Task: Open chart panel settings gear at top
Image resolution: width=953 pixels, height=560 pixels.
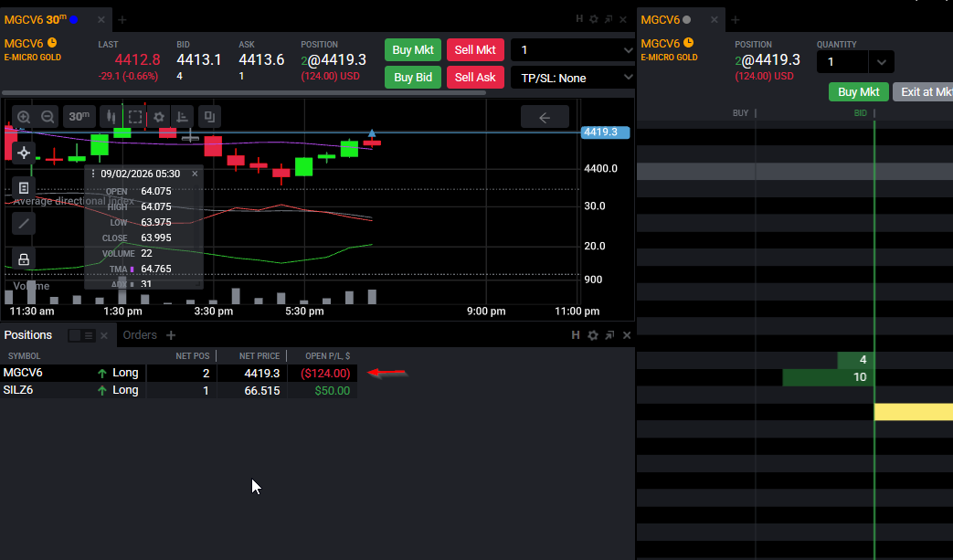Action: [x=594, y=19]
